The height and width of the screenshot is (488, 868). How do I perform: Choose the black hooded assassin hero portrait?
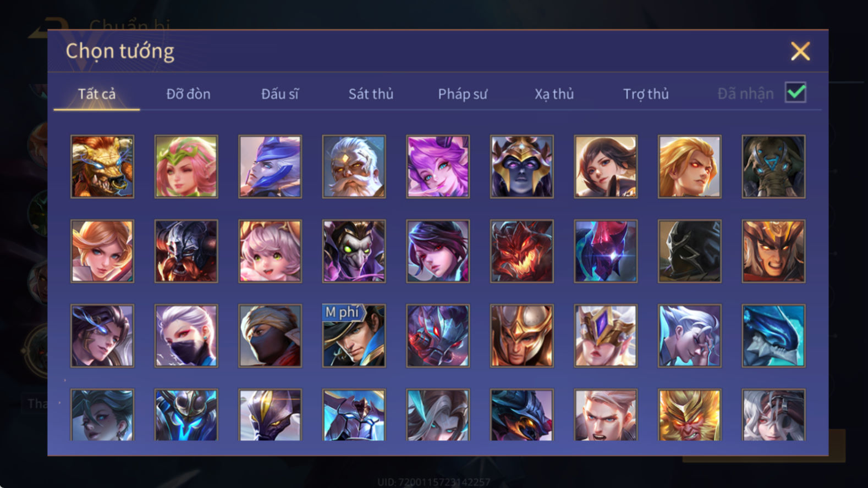(x=689, y=251)
